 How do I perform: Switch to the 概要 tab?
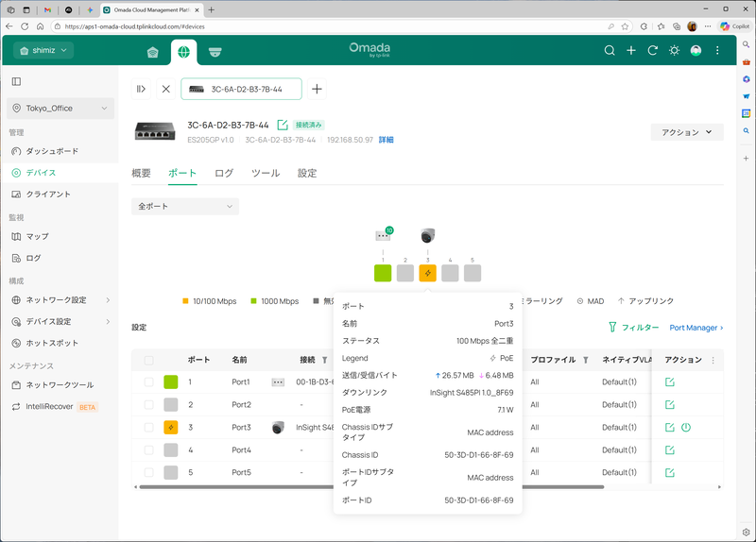tap(141, 173)
